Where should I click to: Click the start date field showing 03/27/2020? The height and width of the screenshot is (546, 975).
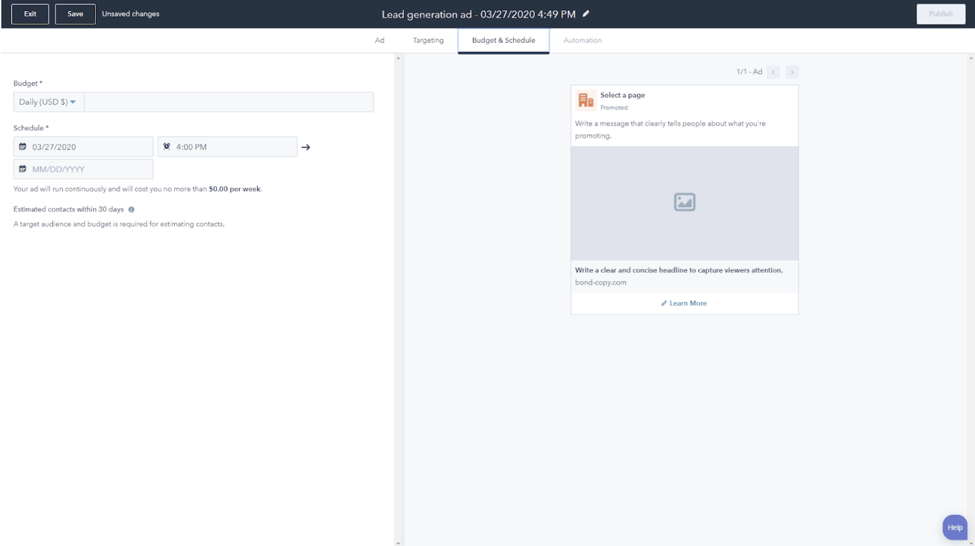[83, 147]
